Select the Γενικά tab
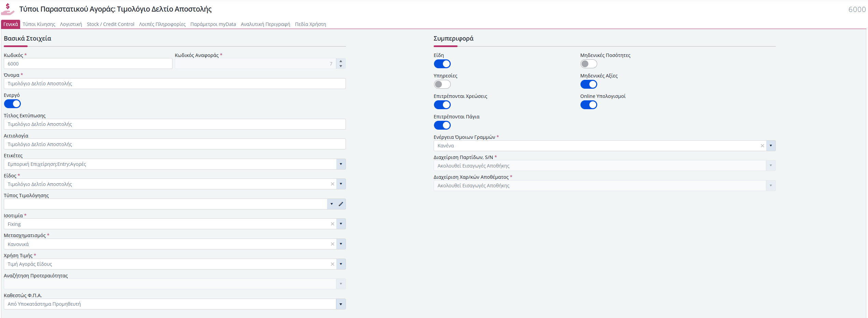This screenshot has height=318, width=868. 11,24
